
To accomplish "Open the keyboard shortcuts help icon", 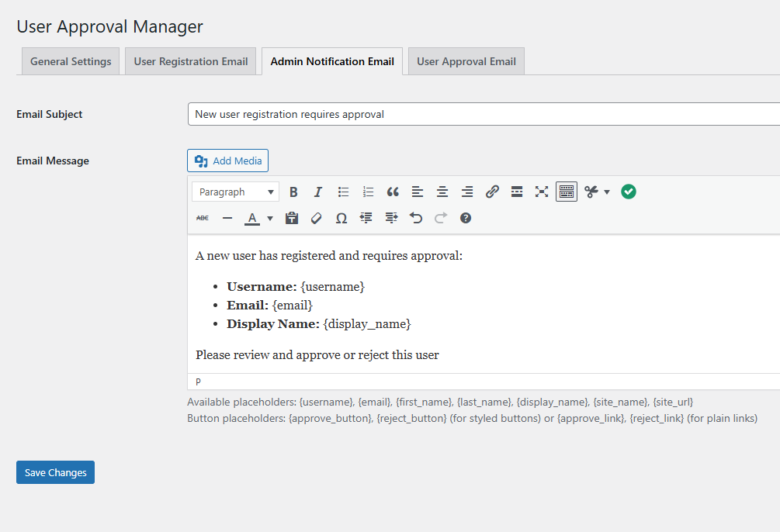I will tap(466, 218).
